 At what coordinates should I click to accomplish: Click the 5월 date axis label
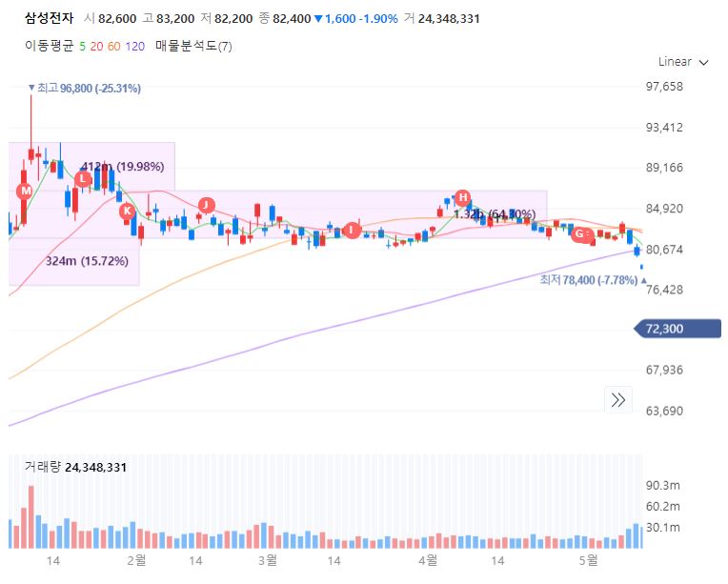(x=588, y=560)
